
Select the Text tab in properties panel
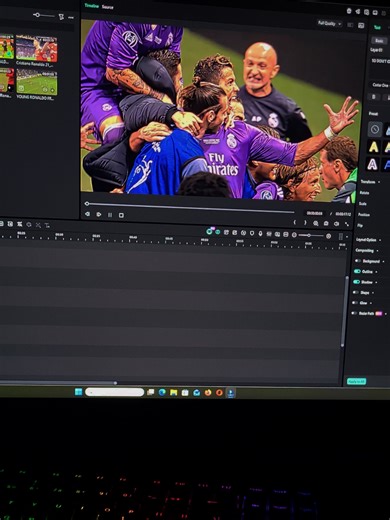point(377,27)
